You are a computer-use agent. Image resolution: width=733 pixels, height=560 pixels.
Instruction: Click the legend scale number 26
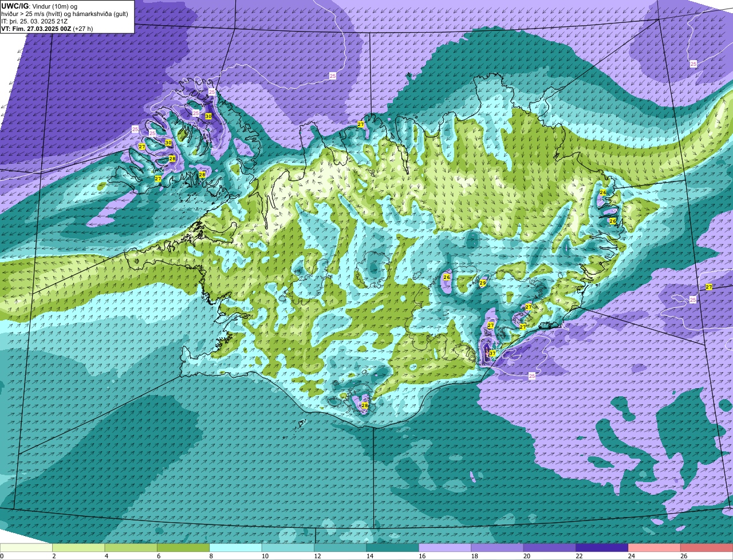[684, 556]
